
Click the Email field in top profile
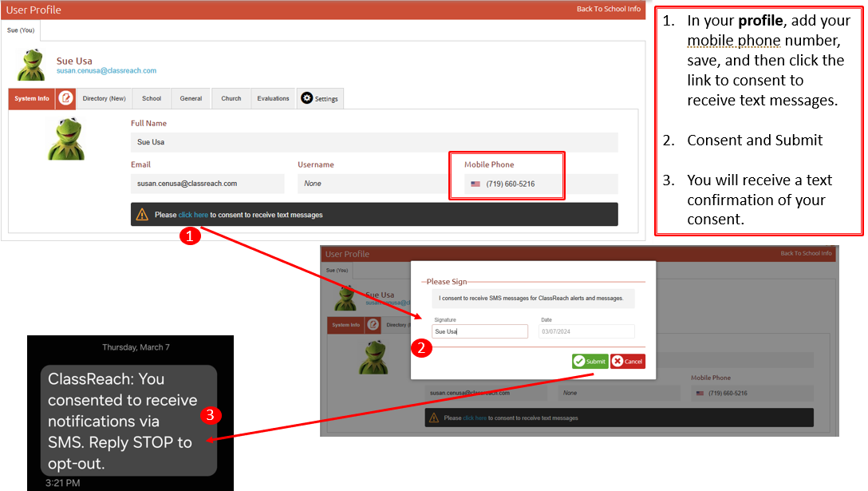pyautogui.click(x=207, y=184)
